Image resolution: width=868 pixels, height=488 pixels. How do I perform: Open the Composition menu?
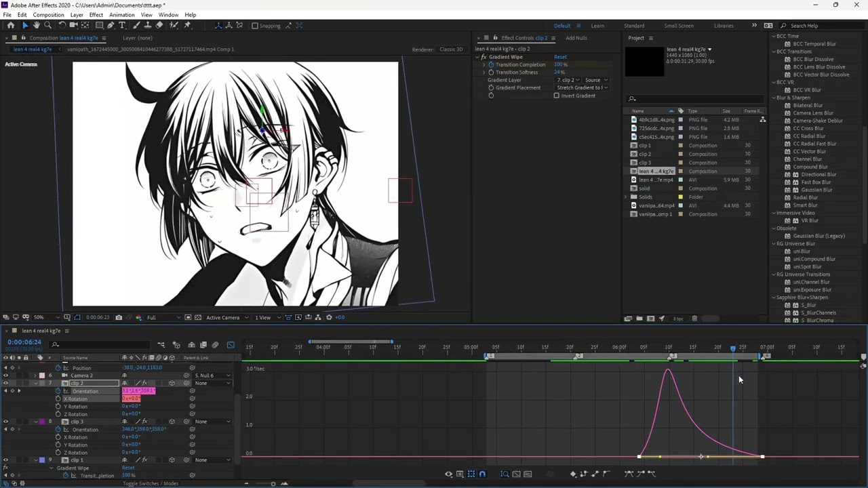48,15
